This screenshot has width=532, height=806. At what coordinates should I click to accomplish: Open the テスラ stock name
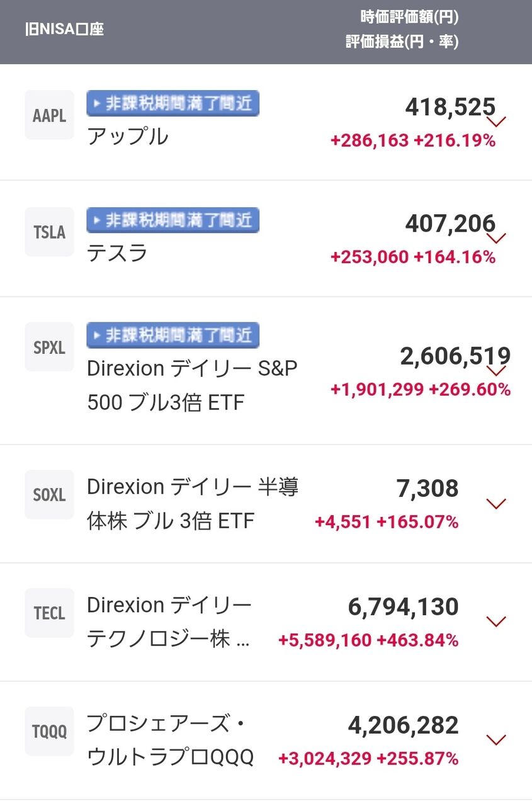118,253
